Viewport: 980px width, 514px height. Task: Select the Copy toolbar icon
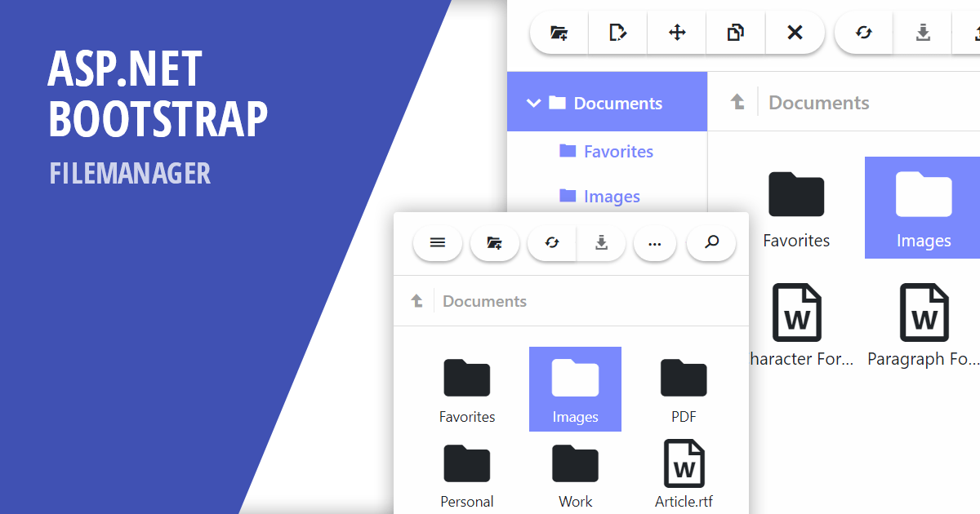(x=735, y=33)
